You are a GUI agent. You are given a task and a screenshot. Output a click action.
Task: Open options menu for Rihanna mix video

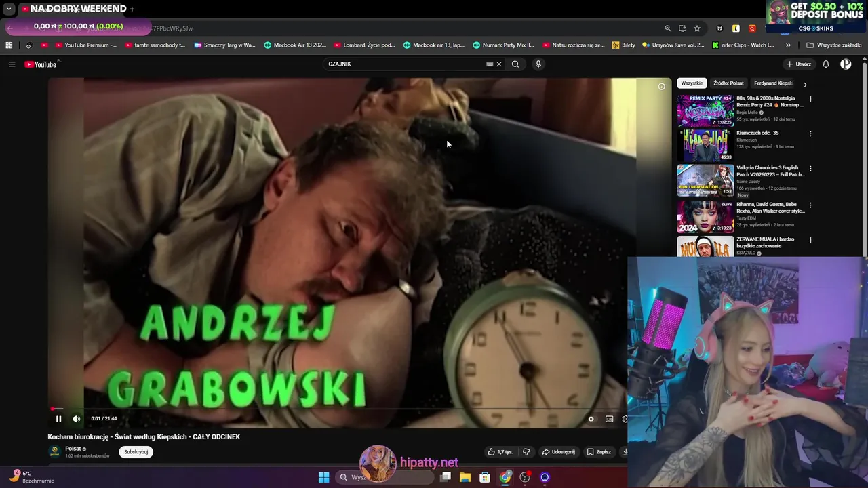click(810, 205)
